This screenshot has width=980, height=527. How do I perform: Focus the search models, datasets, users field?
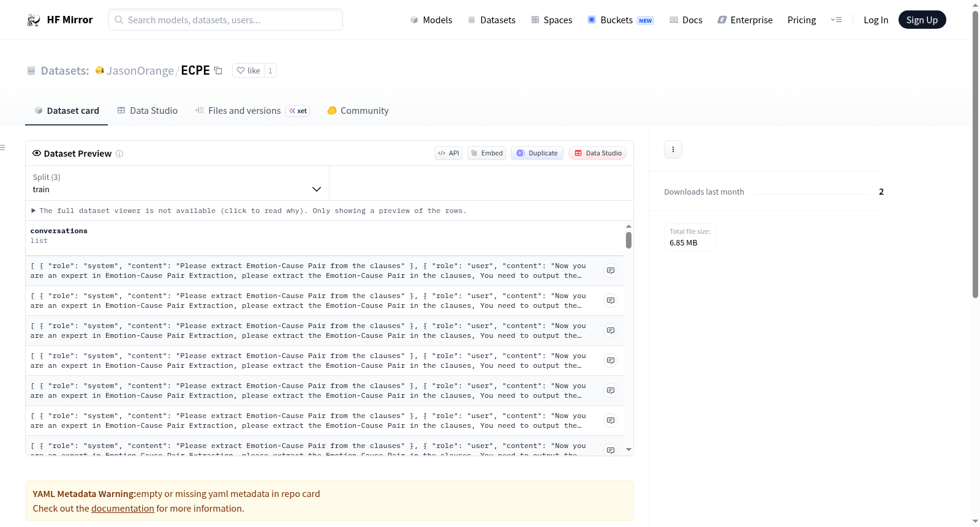coord(225,20)
